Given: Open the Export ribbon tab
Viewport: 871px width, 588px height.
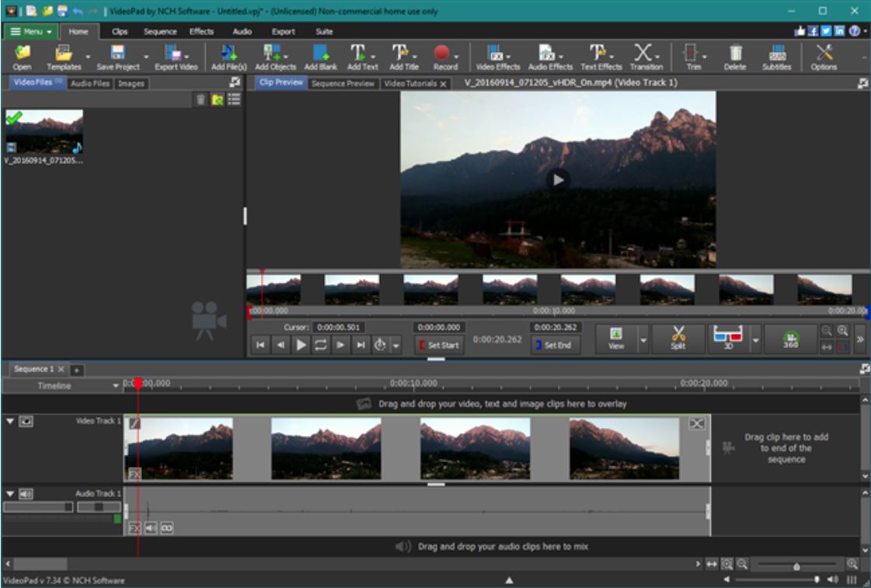Looking at the screenshot, I should [x=284, y=32].
